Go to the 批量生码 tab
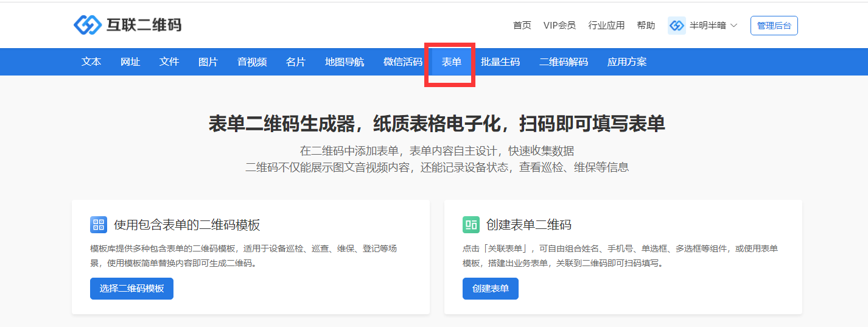 [x=500, y=62]
